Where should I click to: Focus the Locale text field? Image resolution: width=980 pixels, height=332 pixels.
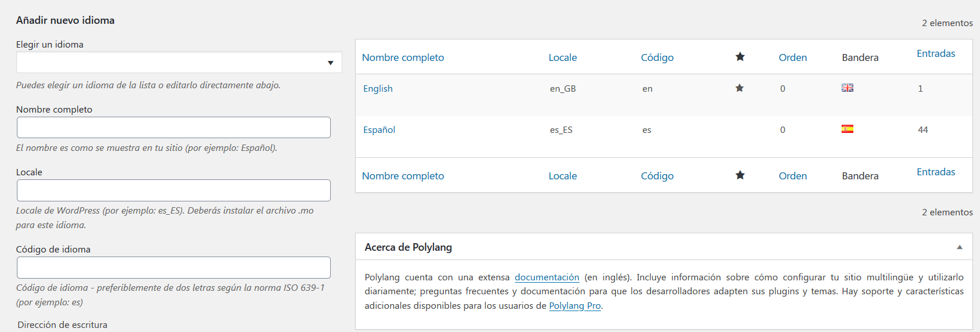(x=174, y=190)
